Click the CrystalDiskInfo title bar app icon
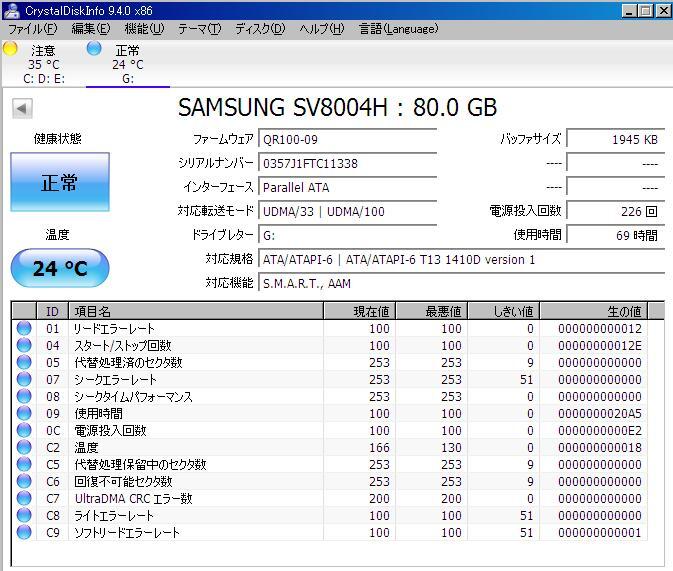Screen dimensions: 673x571 [x=11, y=11]
